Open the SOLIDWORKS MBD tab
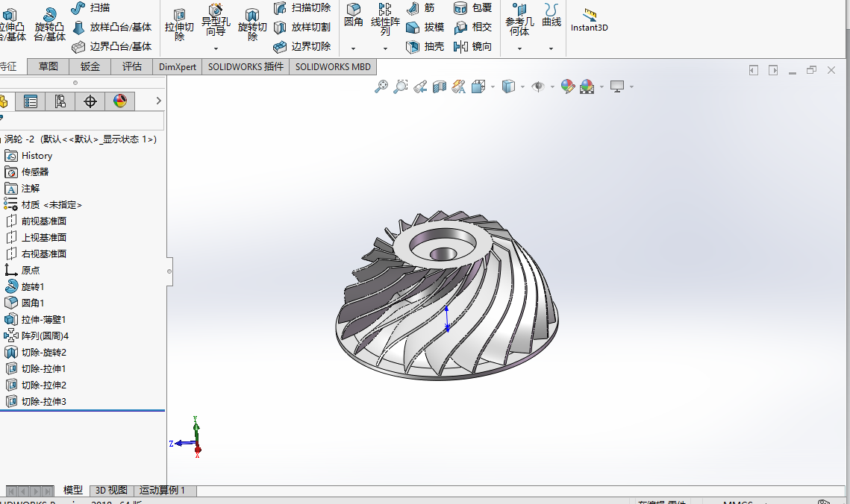Viewport: 850px width, 504px height. coord(333,66)
